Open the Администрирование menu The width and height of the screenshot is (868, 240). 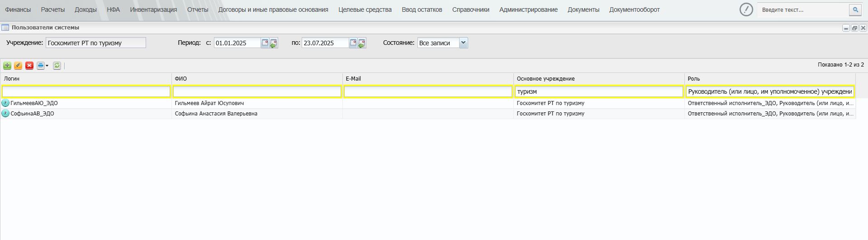coord(528,10)
